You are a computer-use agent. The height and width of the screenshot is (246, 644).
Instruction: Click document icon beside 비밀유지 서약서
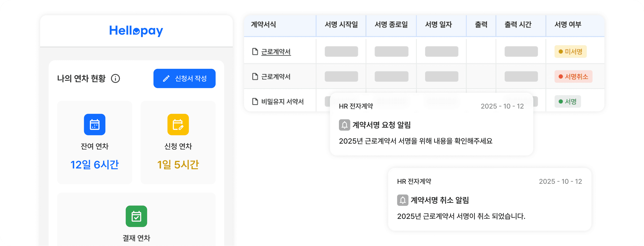click(x=255, y=102)
